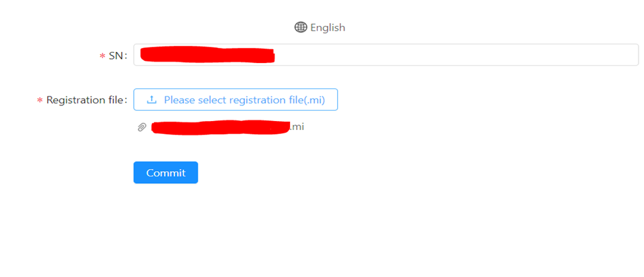This screenshot has width=644, height=277.
Task: Click the "Commit" text label
Action: click(x=166, y=173)
